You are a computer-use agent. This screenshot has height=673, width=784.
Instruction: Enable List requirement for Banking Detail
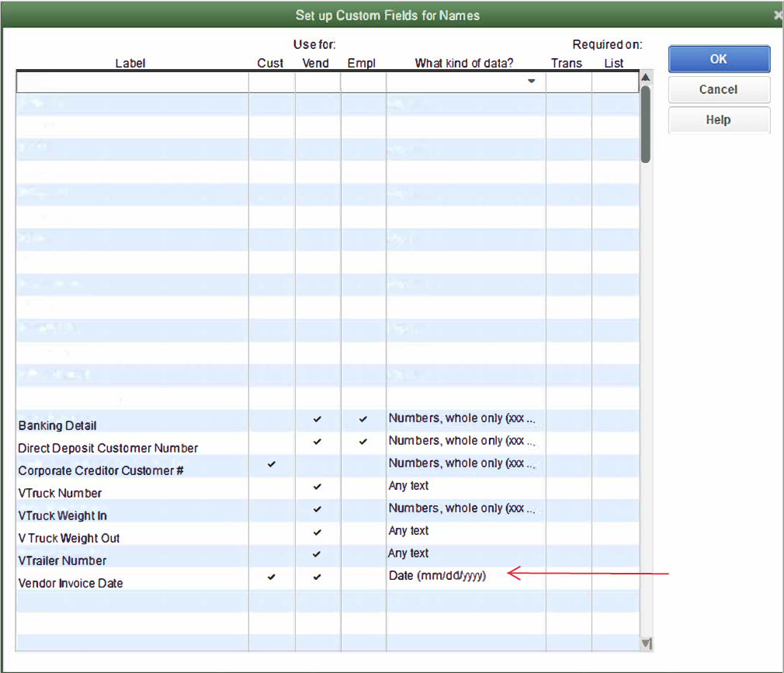(613, 418)
